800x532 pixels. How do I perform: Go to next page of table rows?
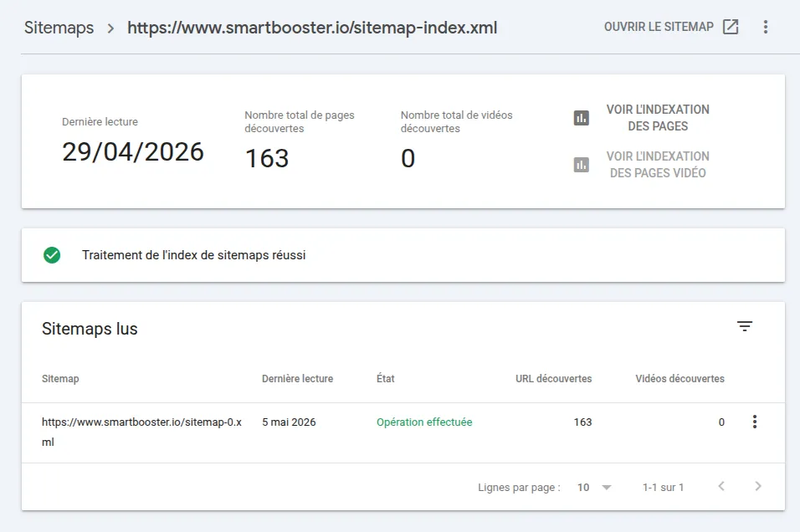[758, 486]
